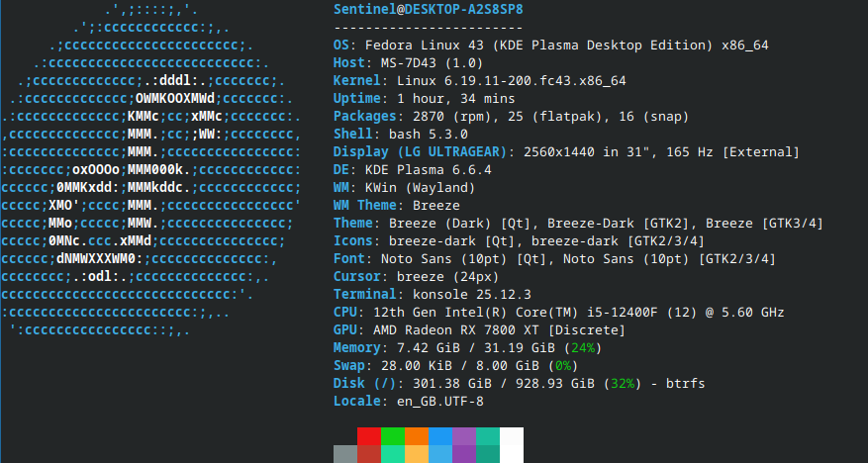Click the 'Kernel' label
This screenshot has height=463, width=868.
click(x=357, y=81)
